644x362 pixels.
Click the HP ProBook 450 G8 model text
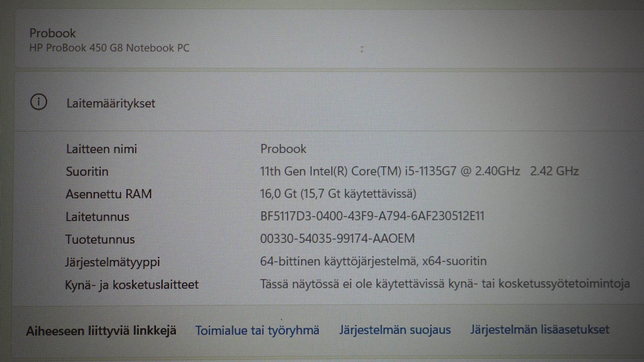coord(109,48)
